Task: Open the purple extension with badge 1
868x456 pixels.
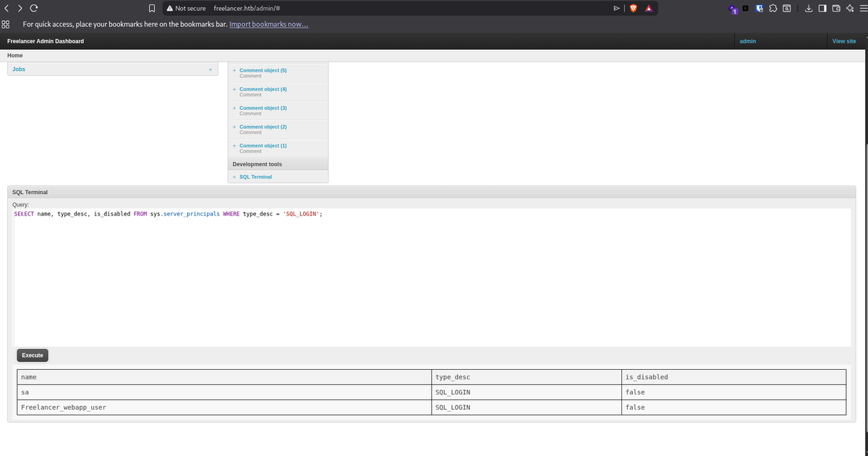Action: [x=733, y=9]
